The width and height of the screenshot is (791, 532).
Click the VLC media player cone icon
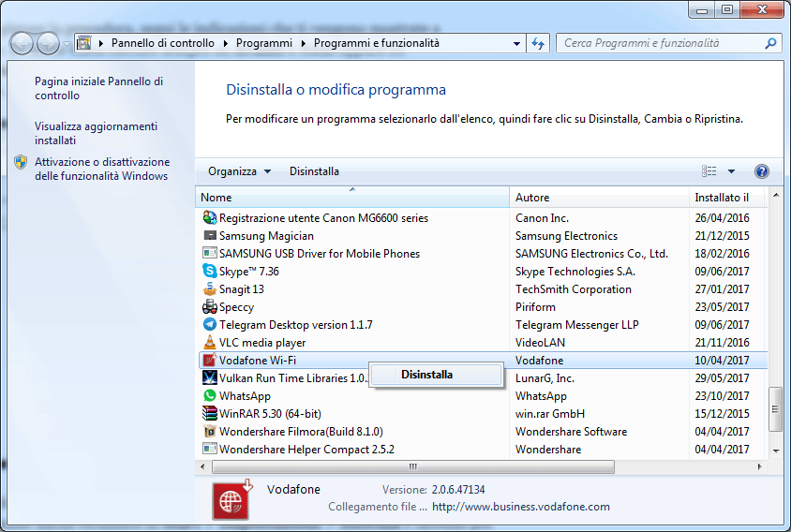(x=209, y=343)
